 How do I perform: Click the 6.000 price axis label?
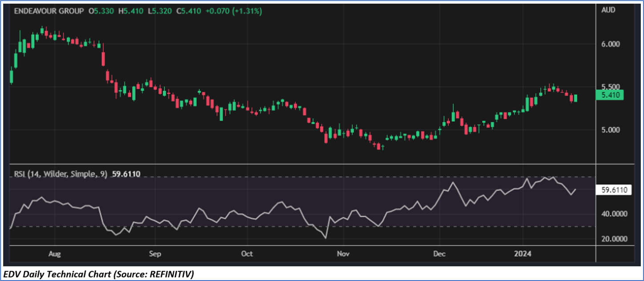tap(610, 44)
